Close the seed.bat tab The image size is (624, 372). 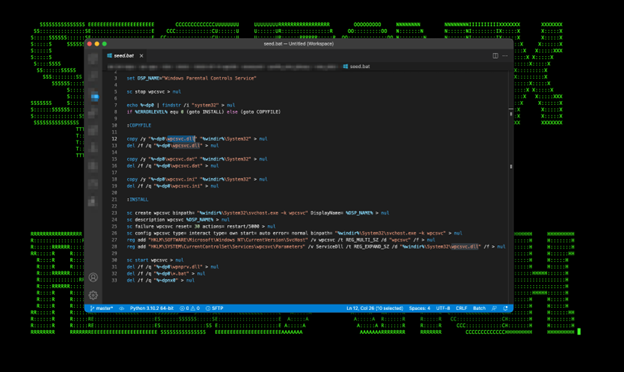(x=141, y=56)
